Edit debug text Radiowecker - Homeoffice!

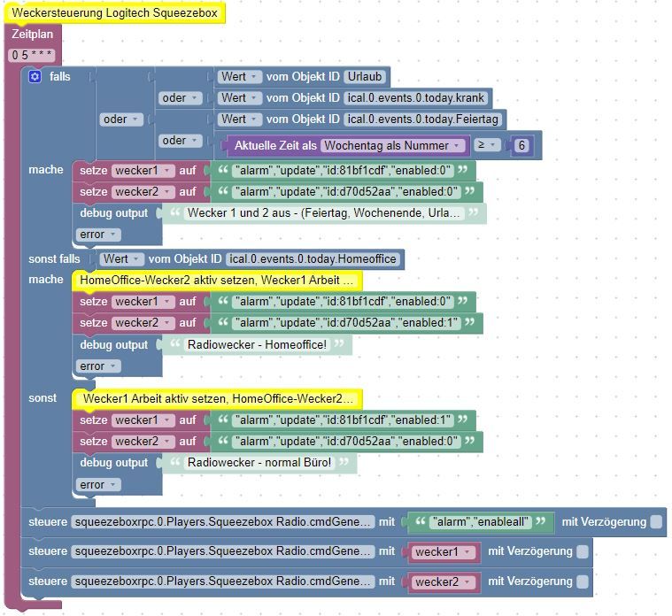point(257,345)
